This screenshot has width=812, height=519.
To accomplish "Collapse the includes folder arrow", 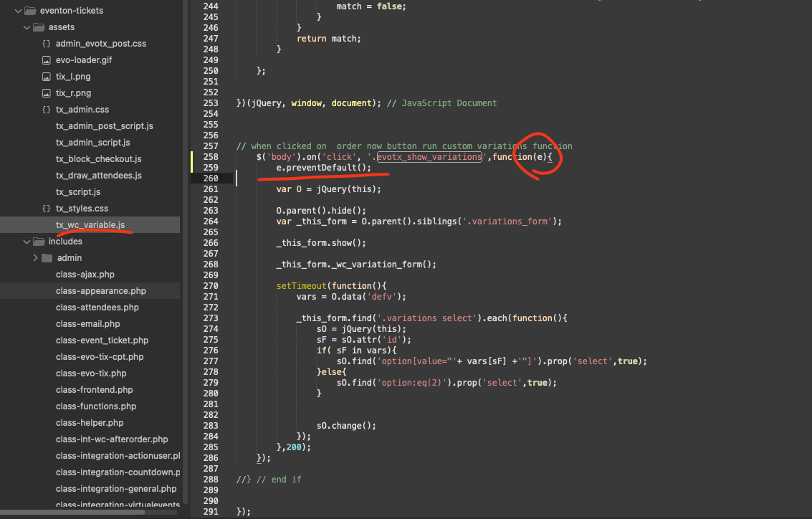I will [27, 242].
